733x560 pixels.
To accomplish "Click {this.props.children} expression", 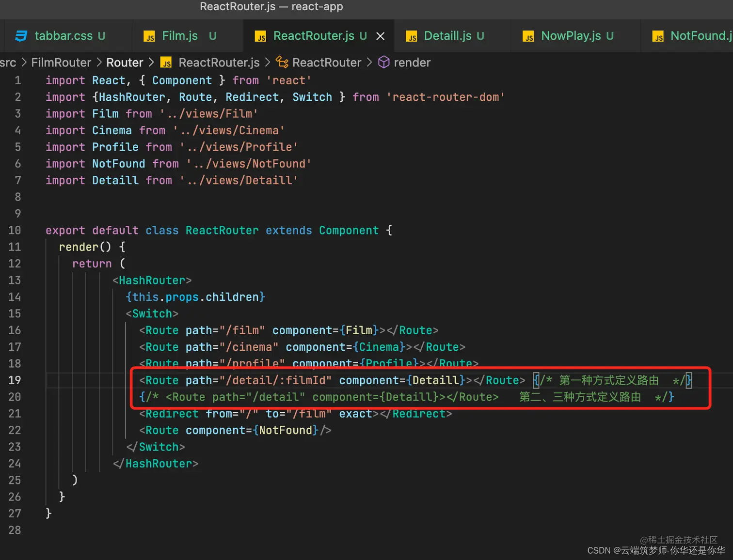I will pyautogui.click(x=195, y=297).
